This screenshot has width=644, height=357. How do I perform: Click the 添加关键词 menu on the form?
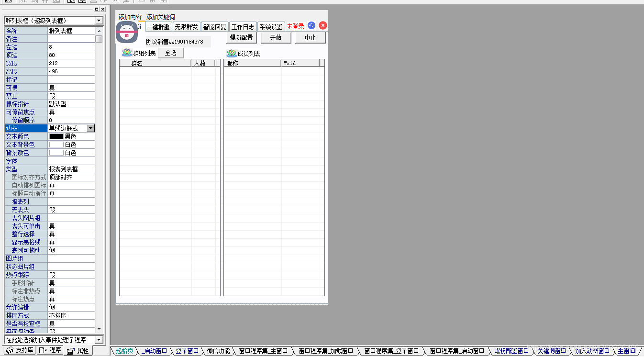161,17
